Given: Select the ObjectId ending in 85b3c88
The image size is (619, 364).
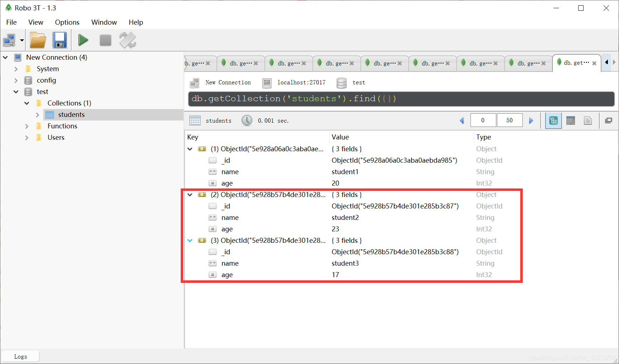Looking at the screenshot, I should pyautogui.click(x=395, y=252).
